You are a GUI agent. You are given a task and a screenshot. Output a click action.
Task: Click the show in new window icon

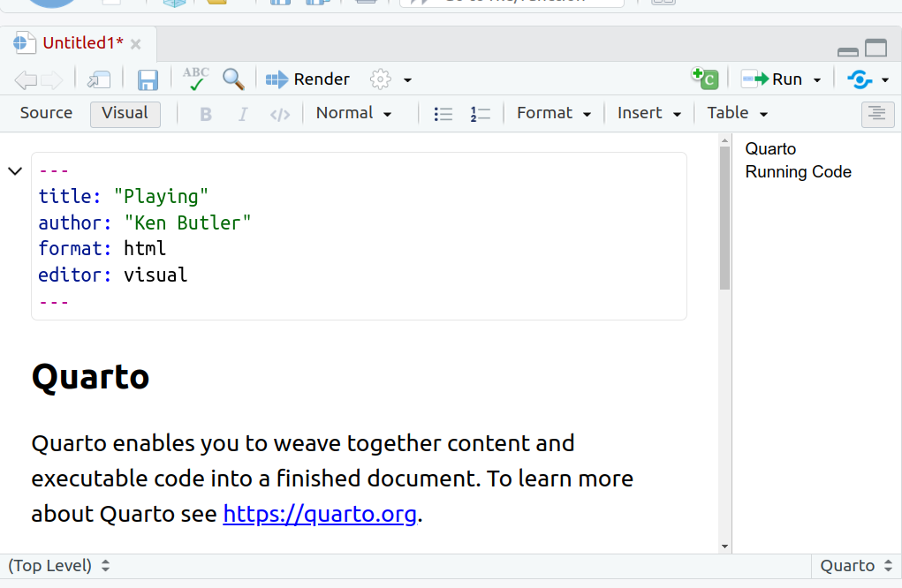point(99,79)
